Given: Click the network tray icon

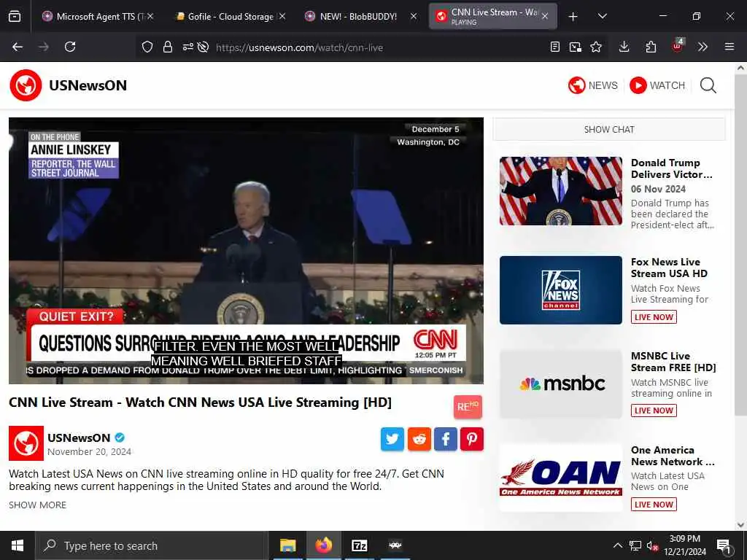Looking at the screenshot, I should coord(635,545).
